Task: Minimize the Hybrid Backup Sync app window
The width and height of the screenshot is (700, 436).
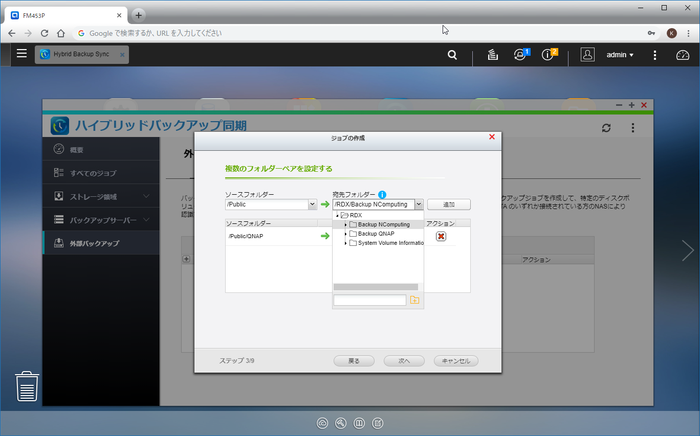Action: tap(619, 105)
